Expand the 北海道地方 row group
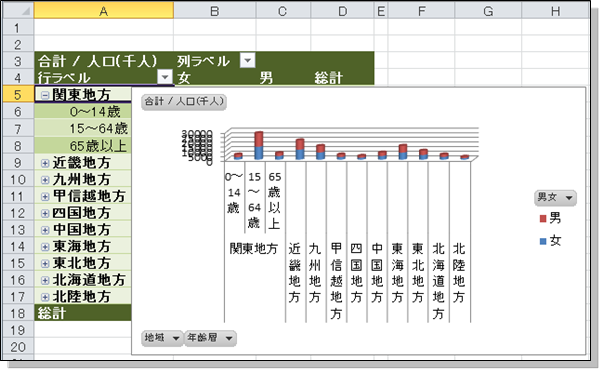The image size is (599, 369). [45, 280]
